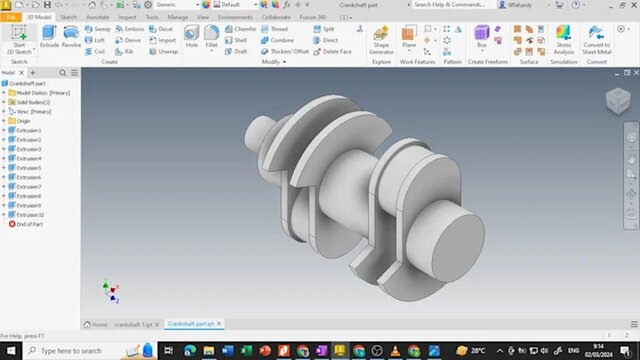Screen dimensions: 640x360
Task: Click the Search Help & Commands field
Action: coord(451,5)
